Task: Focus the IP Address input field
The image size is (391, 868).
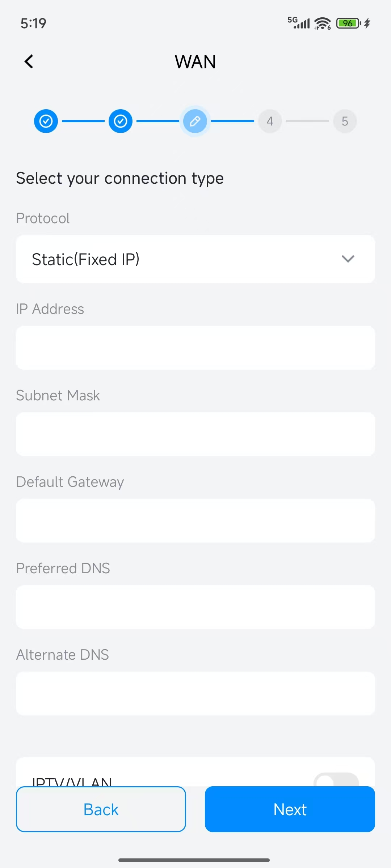Action: 195,348
